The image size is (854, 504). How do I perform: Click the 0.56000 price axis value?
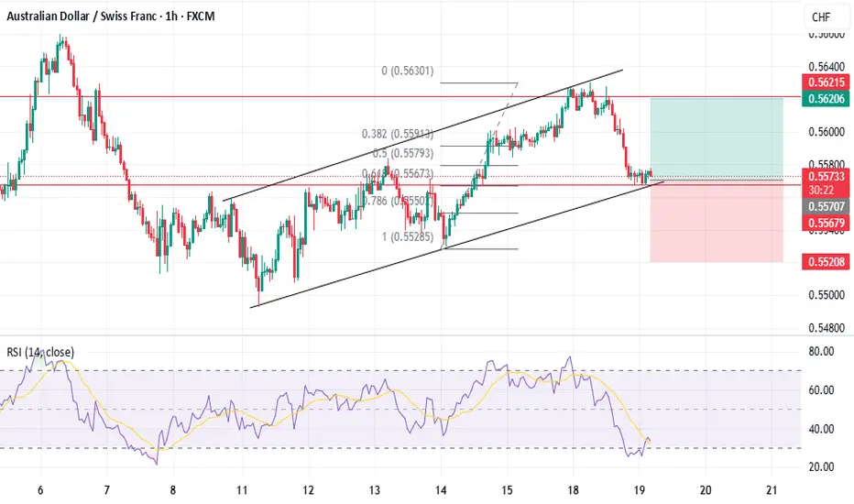[827, 132]
